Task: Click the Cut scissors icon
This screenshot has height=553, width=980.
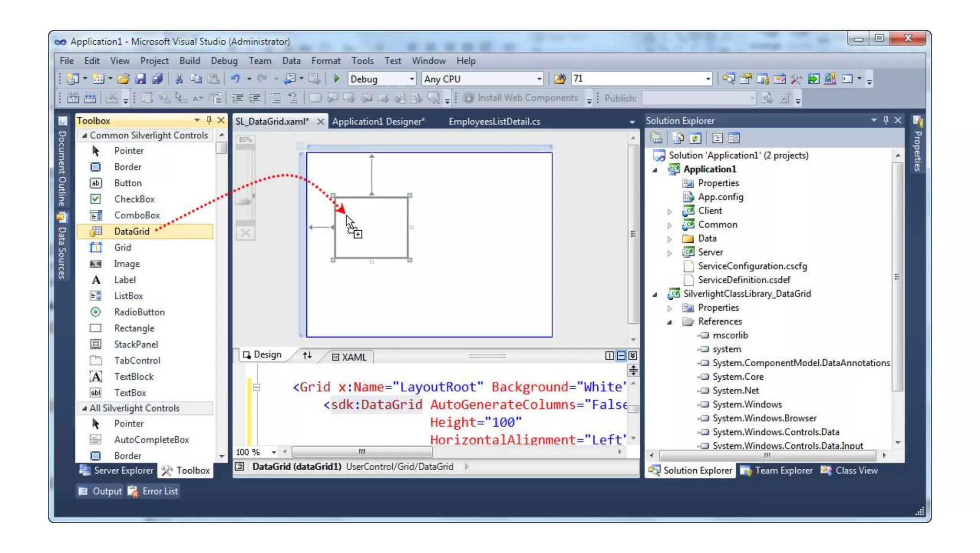Action: [x=179, y=79]
